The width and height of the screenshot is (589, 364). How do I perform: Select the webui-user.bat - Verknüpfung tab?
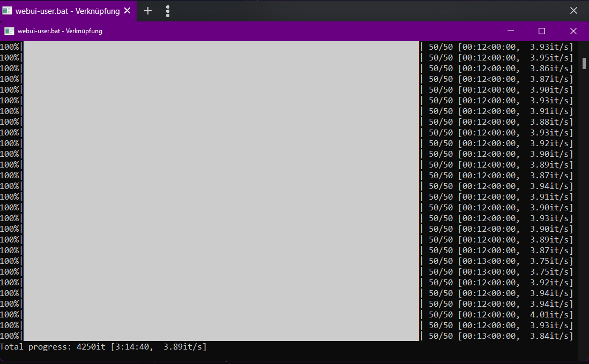point(68,11)
